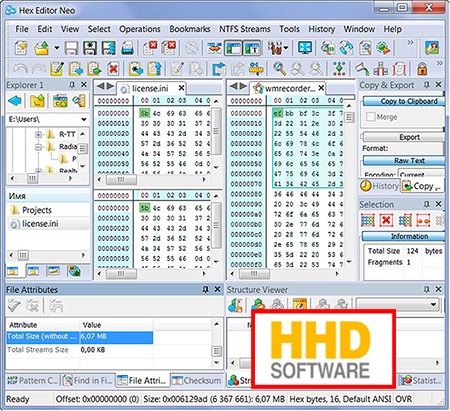Click the blue monitor screen toolbar icon
Screen dimensions: 450x411
(305, 48)
